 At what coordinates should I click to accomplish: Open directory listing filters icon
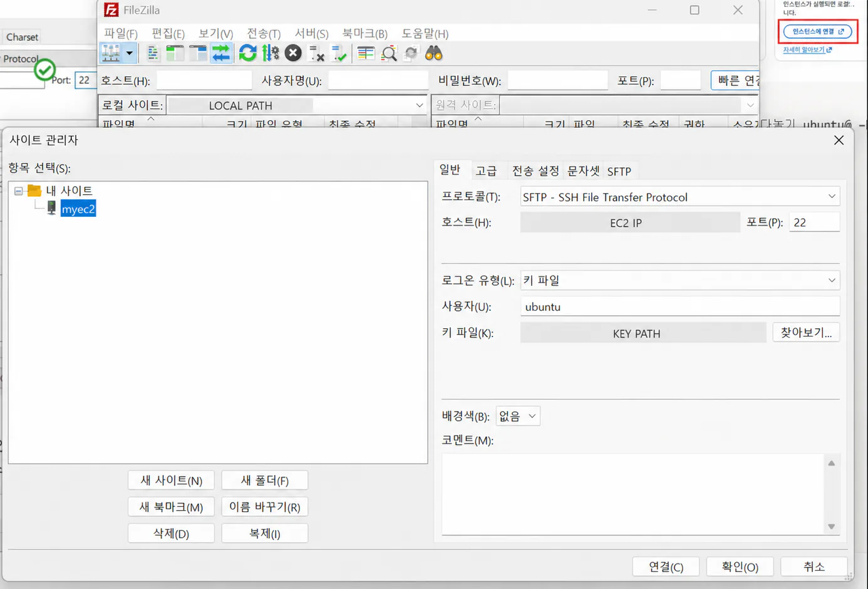pyautogui.click(x=366, y=53)
